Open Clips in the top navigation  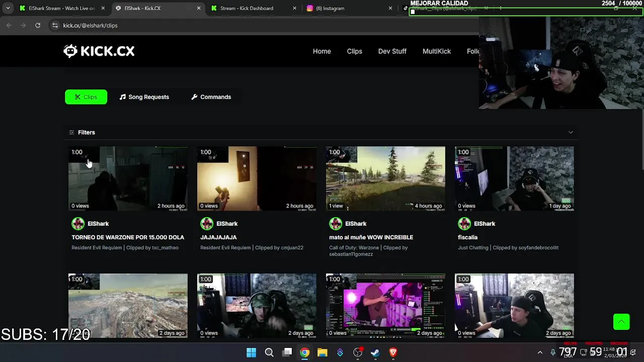(354, 51)
